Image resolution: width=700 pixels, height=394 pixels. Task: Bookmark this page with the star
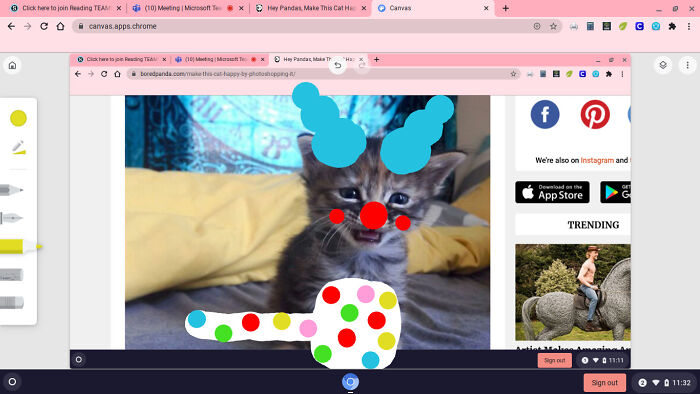554,26
